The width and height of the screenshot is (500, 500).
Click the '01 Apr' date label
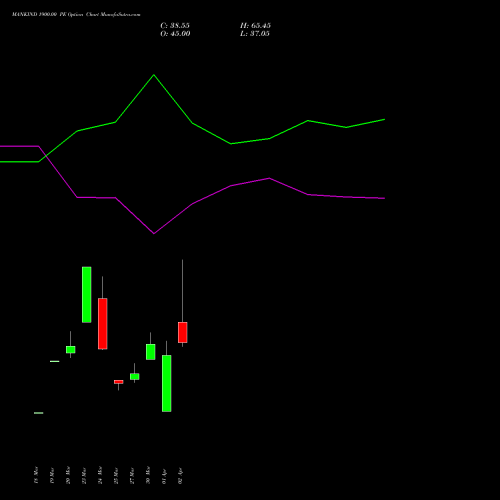pos(164,476)
